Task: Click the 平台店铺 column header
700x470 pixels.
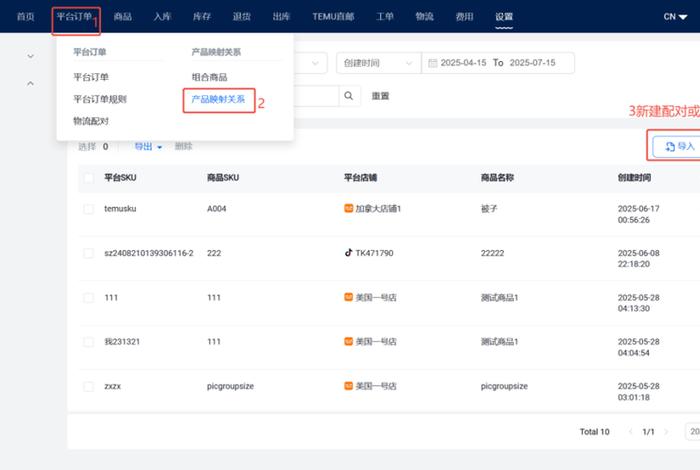Action: (361, 178)
